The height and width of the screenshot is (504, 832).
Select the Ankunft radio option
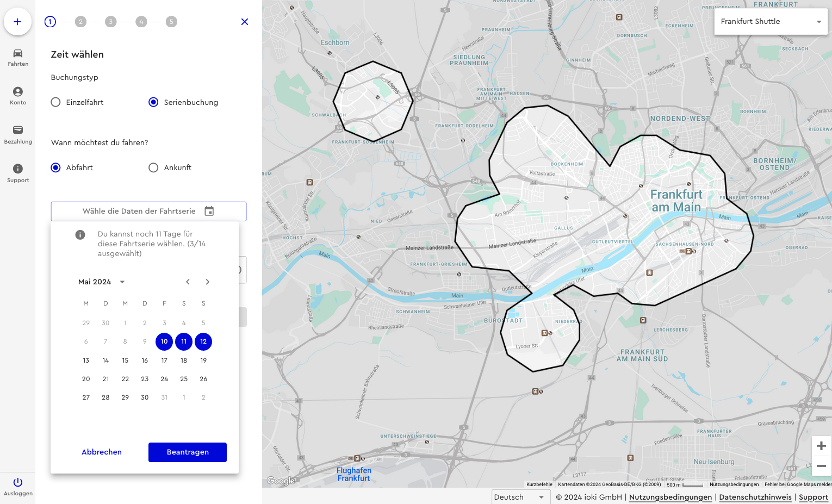point(153,167)
